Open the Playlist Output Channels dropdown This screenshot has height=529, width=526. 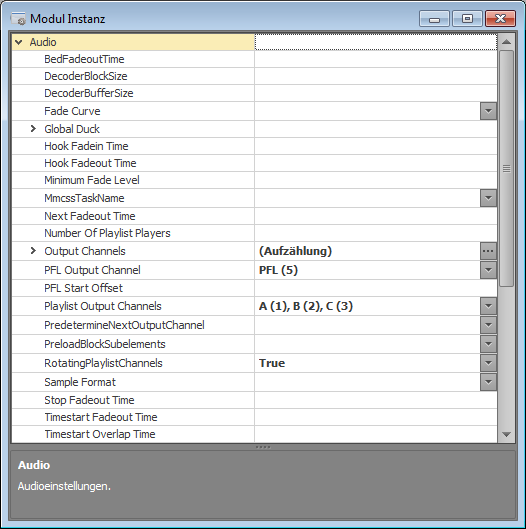488,306
